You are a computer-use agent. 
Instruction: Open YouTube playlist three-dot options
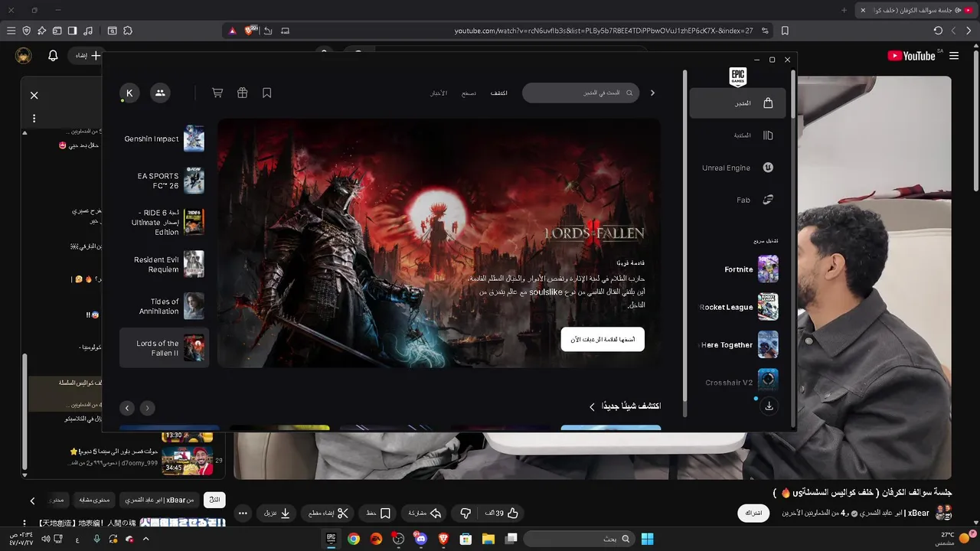tap(34, 119)
